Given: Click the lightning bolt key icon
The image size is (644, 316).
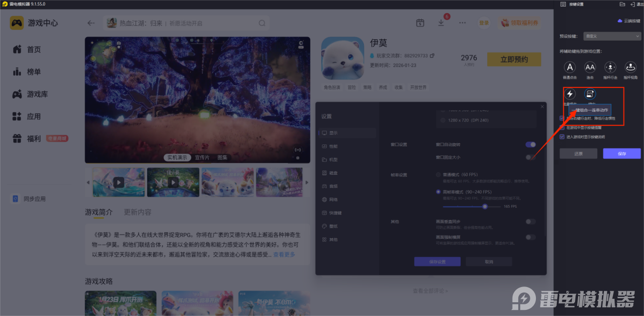Looking at the screenshot, I should (570, 94).
